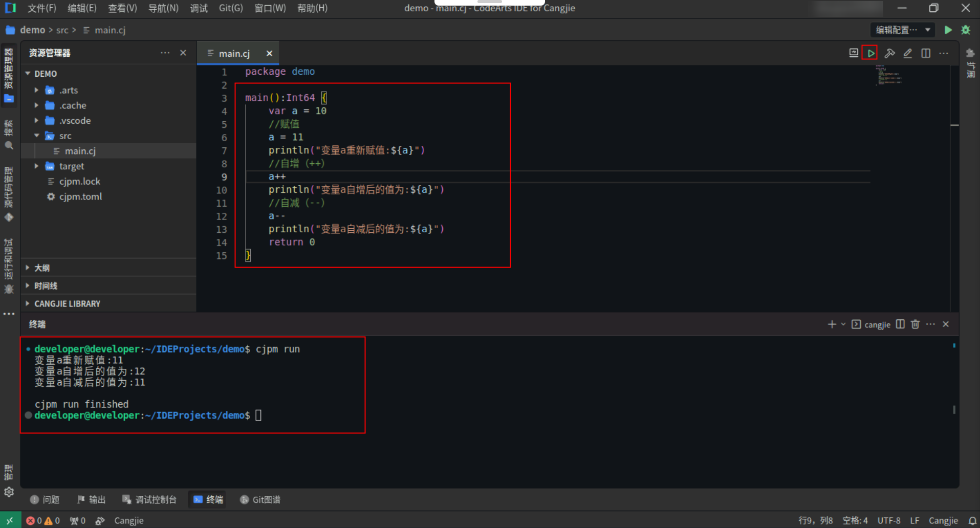Switch to the 问题 problems tab

click(x=45, y=499)
